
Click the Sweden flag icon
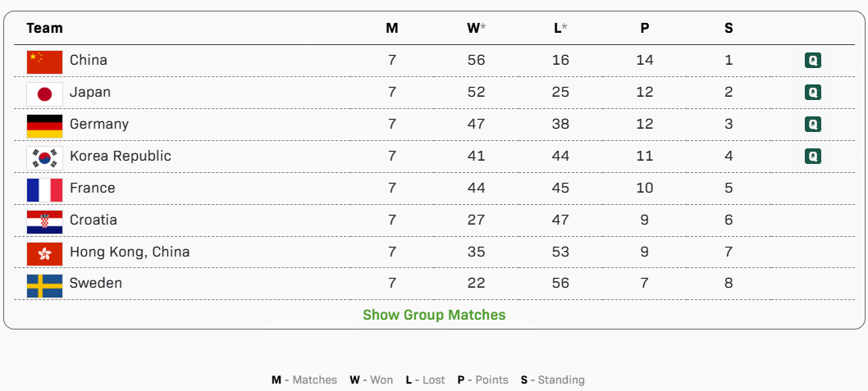[44, 284]
